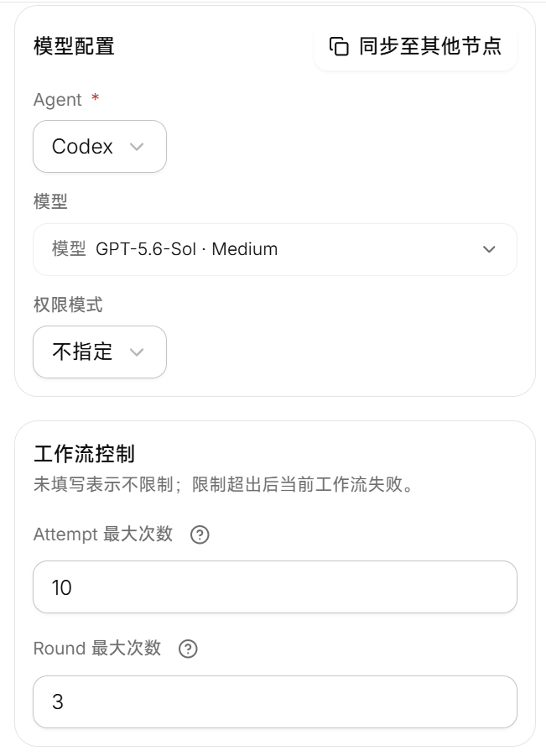Click the 模型配置 section heading
This screenshot has height=756, width=546.
[x=74, y=47]
